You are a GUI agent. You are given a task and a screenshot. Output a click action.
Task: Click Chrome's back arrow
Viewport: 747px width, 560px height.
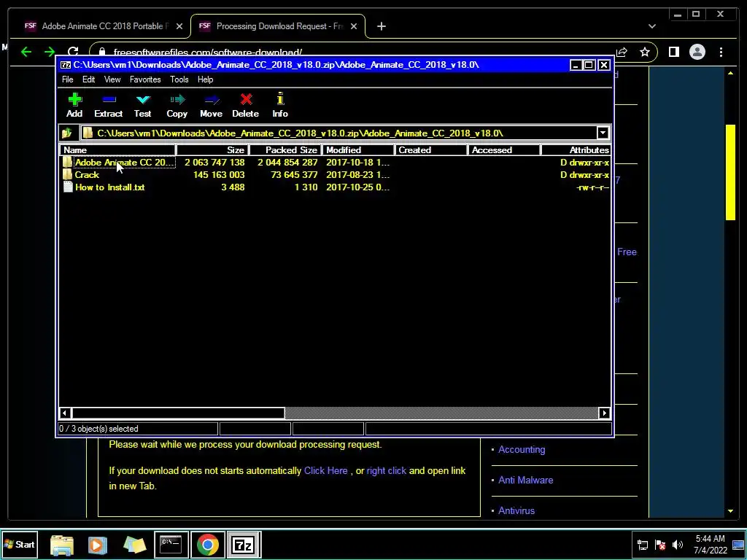point(26,52)
